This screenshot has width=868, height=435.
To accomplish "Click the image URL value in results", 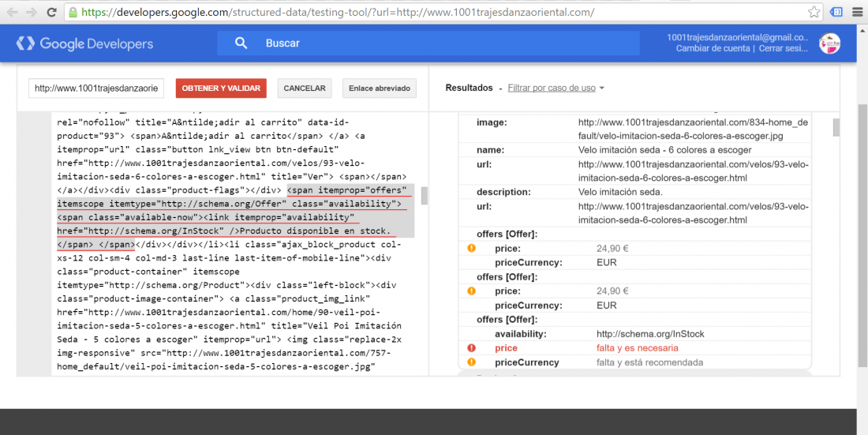I will (x=693, y=129).
